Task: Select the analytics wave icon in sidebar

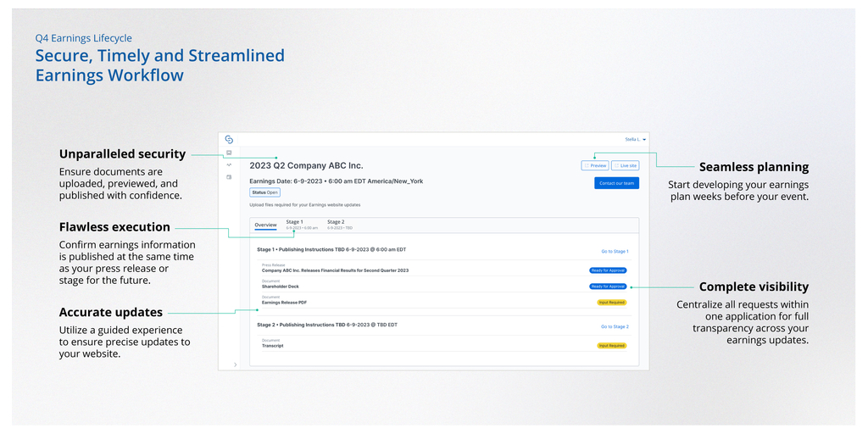Action: [x=229, y=164]
